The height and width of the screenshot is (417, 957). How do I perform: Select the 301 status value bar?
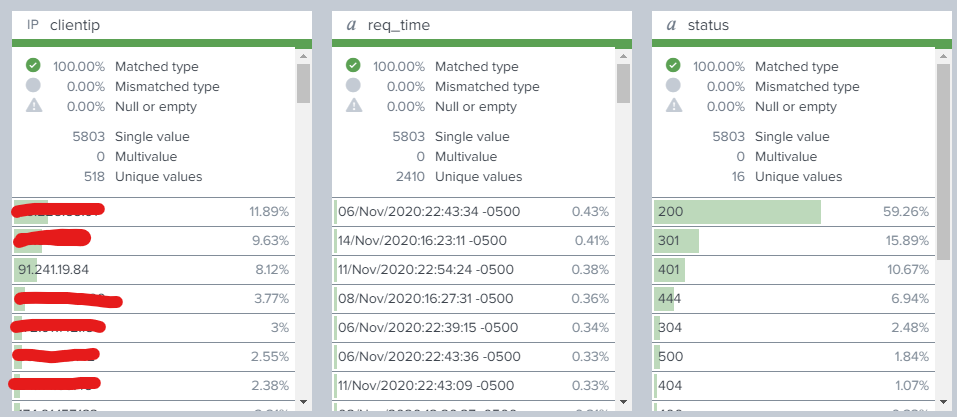coord(677,241)
